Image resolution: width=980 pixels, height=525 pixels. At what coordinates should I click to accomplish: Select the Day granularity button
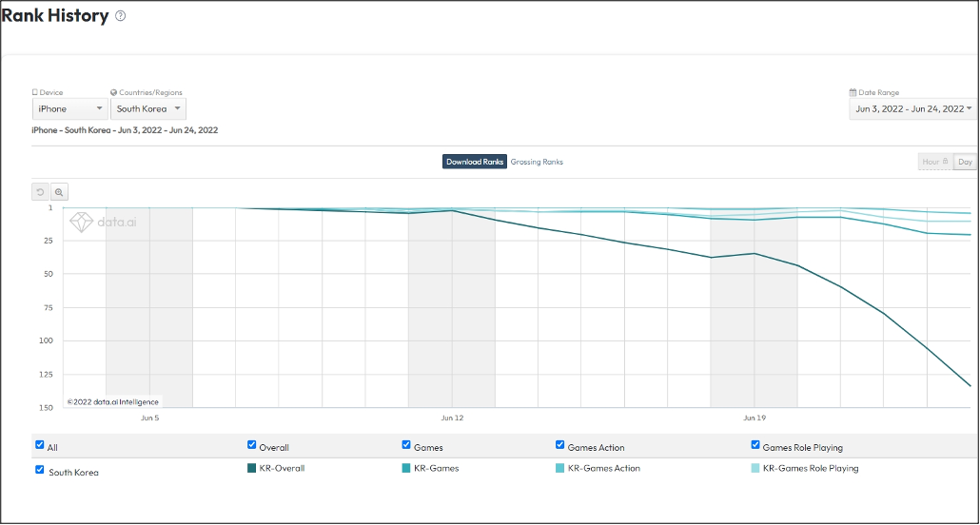(x=965, y=162)
